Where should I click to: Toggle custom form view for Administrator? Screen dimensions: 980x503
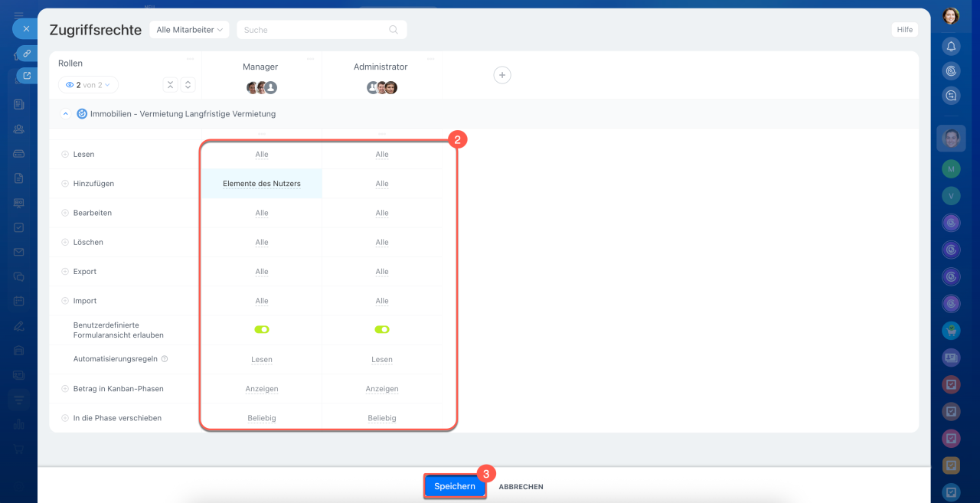coord(382,329)
